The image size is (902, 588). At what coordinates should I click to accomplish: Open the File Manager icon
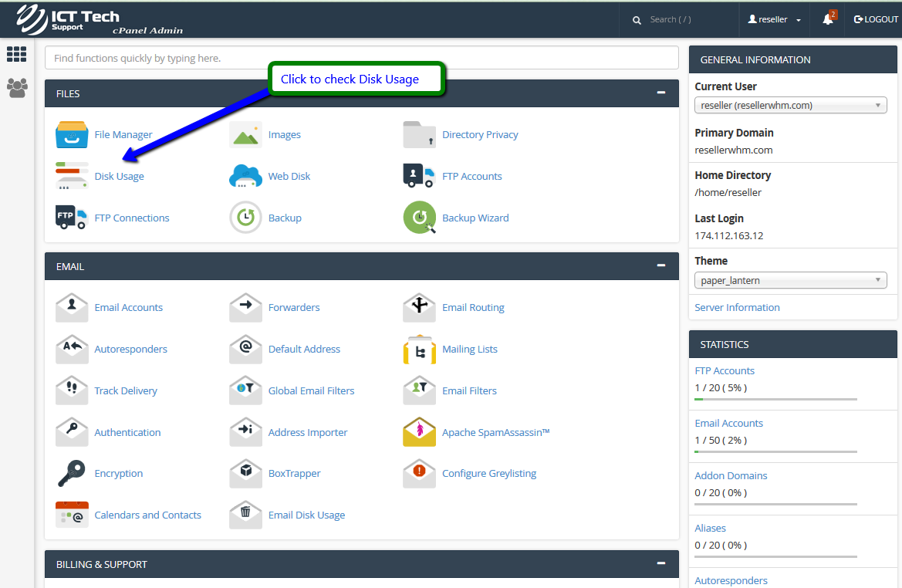[72, 134]
